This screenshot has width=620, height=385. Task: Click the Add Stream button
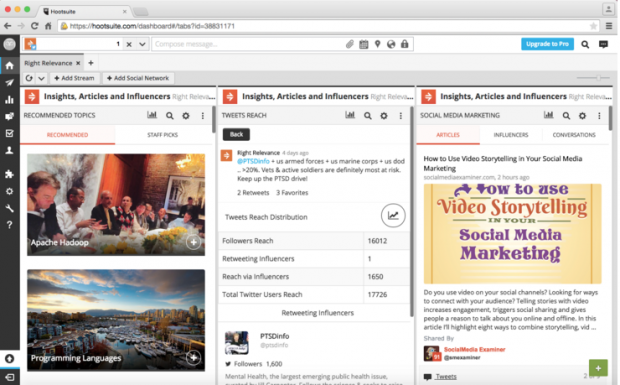74,78
